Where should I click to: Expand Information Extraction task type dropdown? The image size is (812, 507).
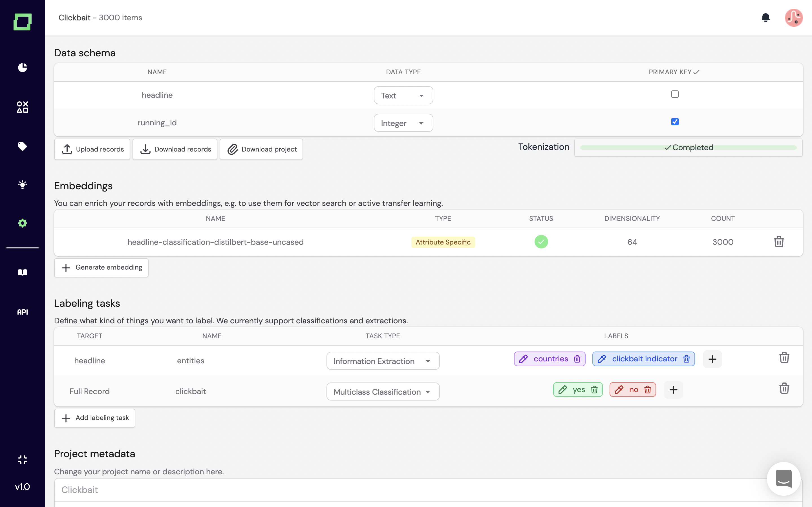tap(383, 361)
